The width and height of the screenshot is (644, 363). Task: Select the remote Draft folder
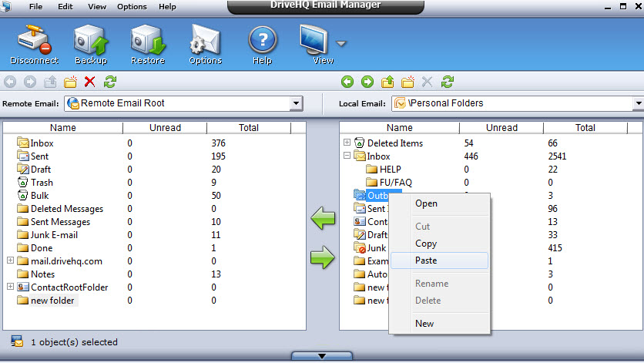(x=34, y=170)
